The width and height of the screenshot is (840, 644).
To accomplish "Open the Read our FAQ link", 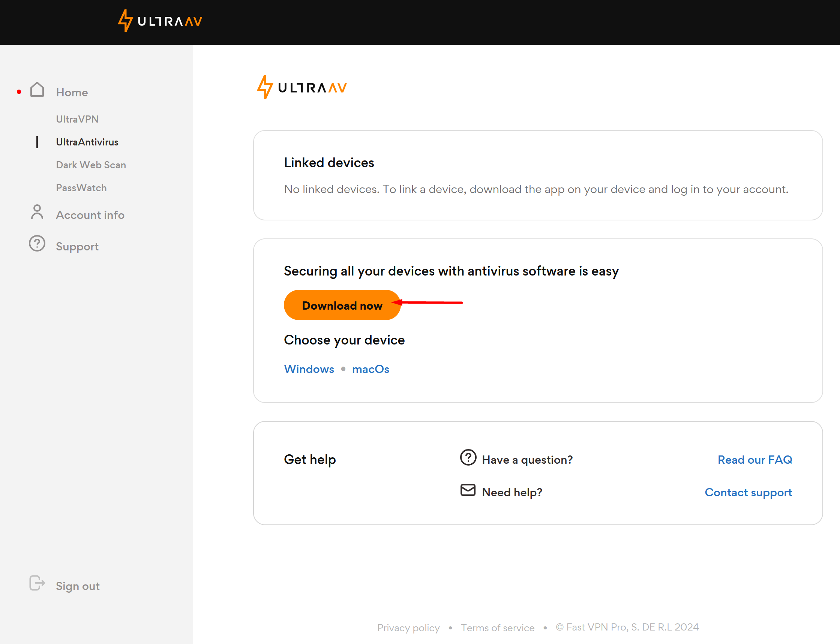I will [x=755, y=460].
